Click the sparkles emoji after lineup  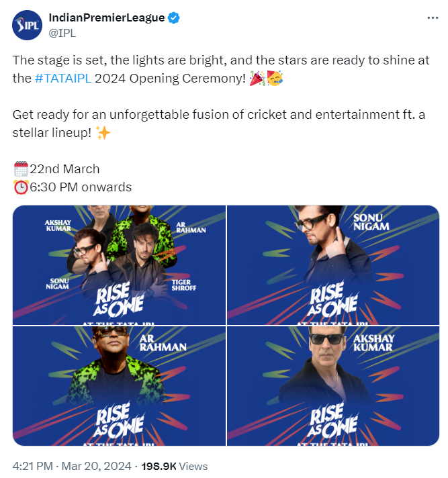tap(103, 133)
